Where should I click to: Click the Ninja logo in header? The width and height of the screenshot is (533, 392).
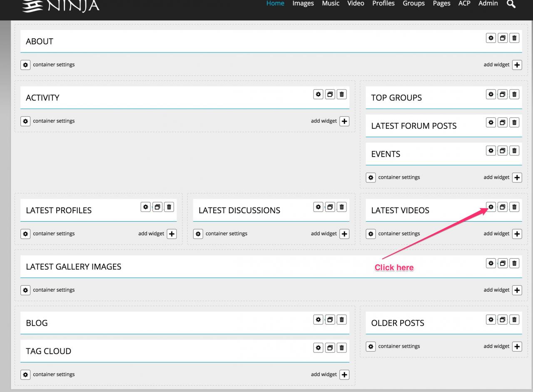[x=60, y=5]
